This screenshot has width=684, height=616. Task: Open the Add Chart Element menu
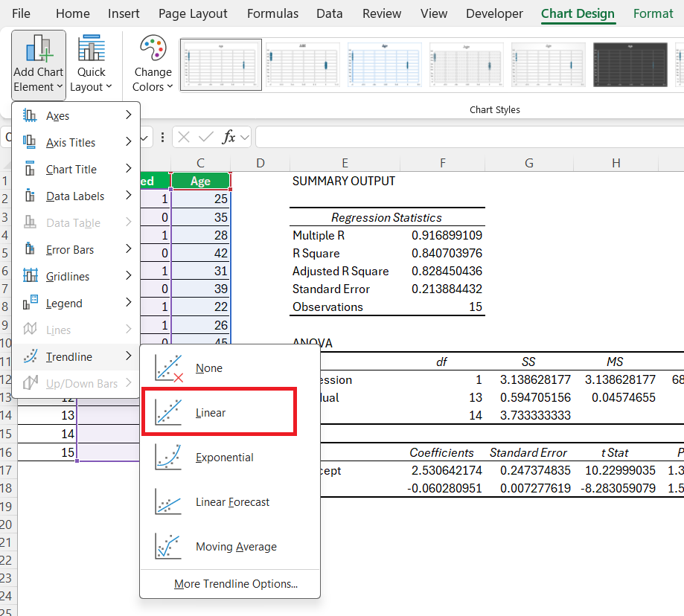click(x=39, y=65)
